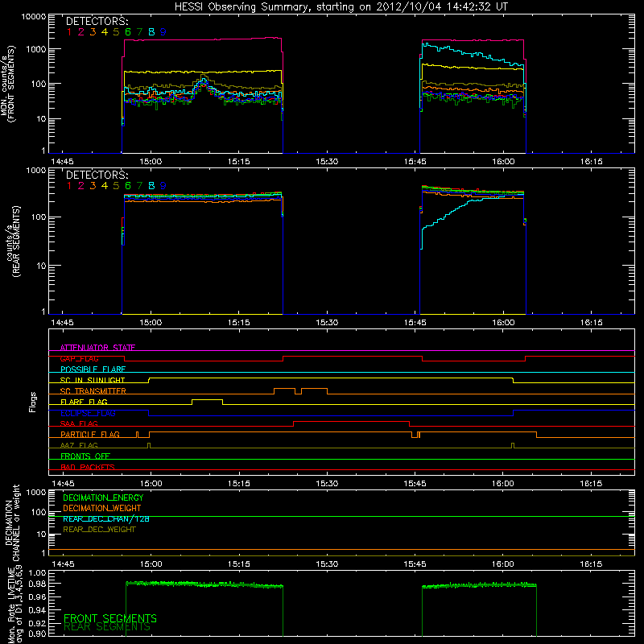Click the 'AAZ_FLAG' label
644x644 pixels.
point(79,445)
